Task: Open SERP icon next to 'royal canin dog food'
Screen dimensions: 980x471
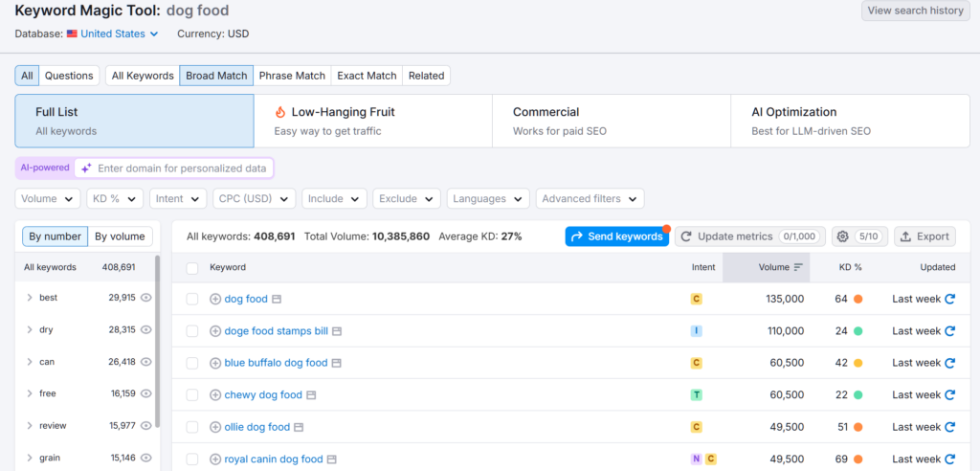Action: pos(332,460)
